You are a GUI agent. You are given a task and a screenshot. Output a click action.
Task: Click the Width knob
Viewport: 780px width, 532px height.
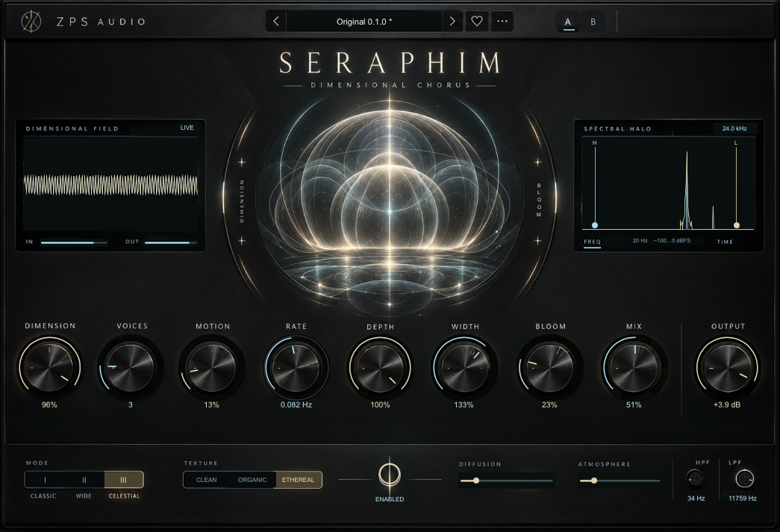pyautogui.click(x=464, y=367)
